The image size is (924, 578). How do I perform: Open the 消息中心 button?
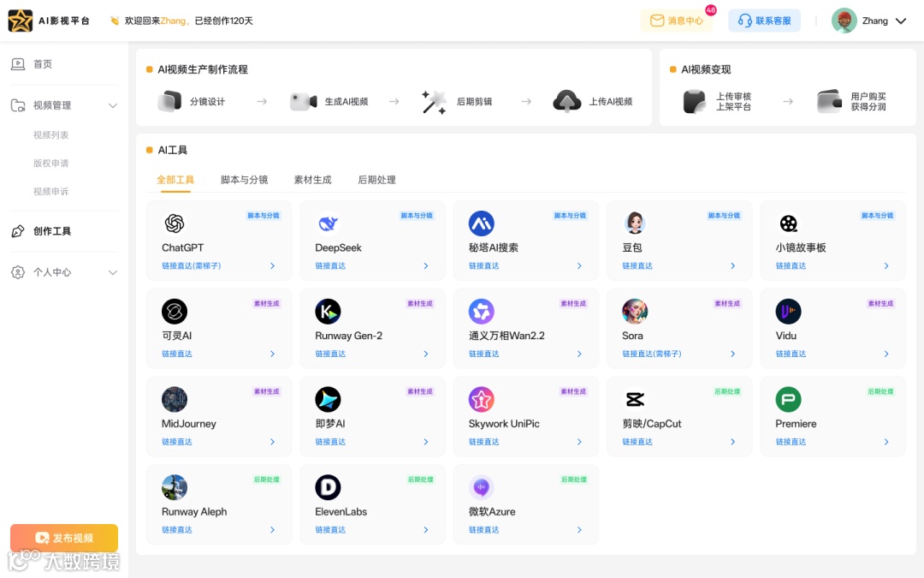(676, 21)
